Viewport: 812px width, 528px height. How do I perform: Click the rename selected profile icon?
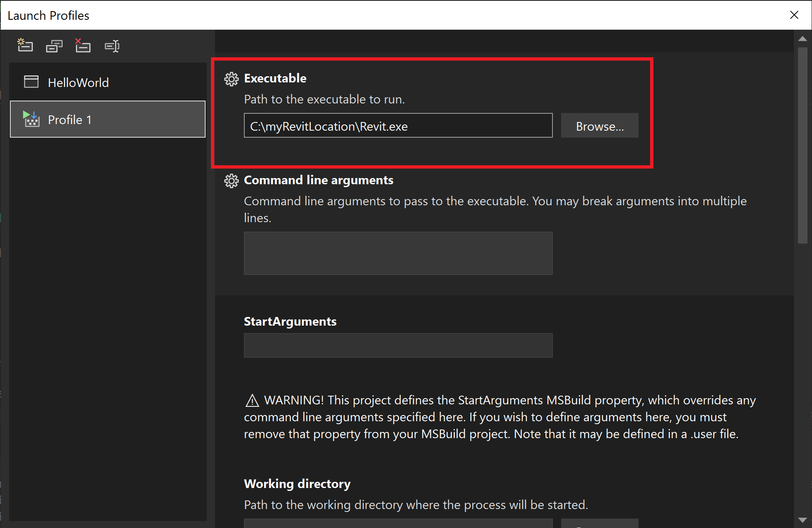(112, 46)
